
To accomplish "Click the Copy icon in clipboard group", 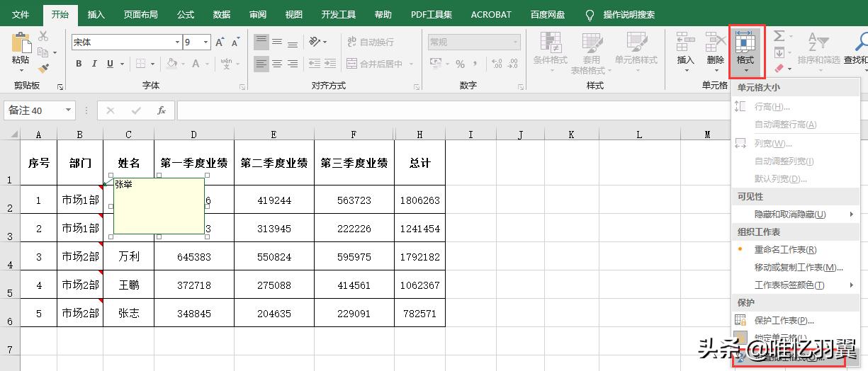I will pos(43,52).
